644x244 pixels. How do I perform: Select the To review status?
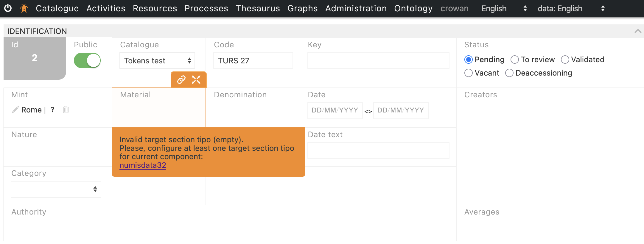515,60
